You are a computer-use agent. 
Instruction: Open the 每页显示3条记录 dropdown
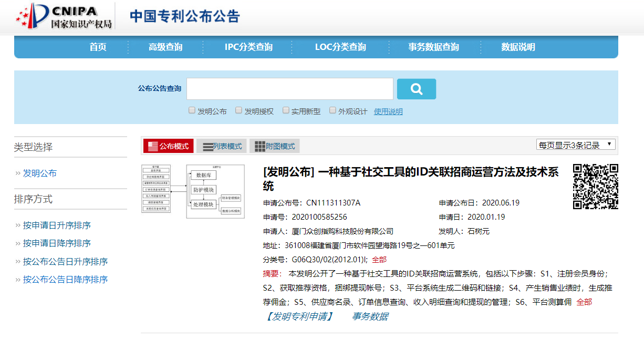pos(576,145)
